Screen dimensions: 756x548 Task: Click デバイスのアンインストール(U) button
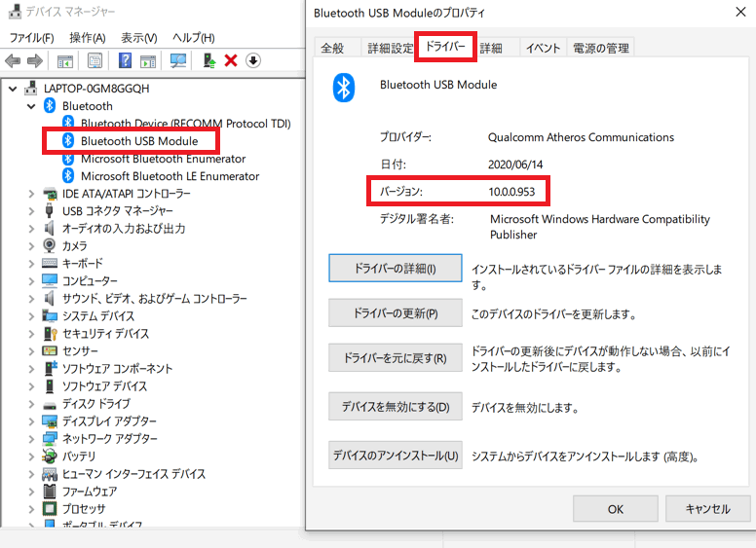point(396,456)
